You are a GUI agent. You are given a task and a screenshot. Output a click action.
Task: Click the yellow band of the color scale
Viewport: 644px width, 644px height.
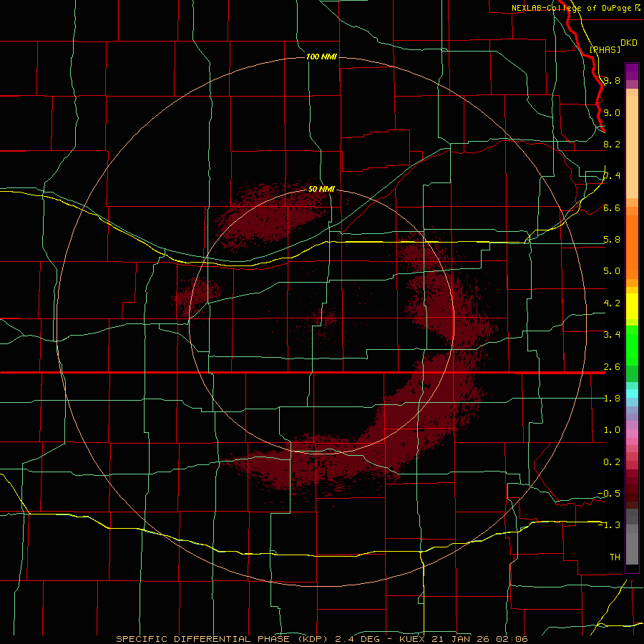[632, 306]
